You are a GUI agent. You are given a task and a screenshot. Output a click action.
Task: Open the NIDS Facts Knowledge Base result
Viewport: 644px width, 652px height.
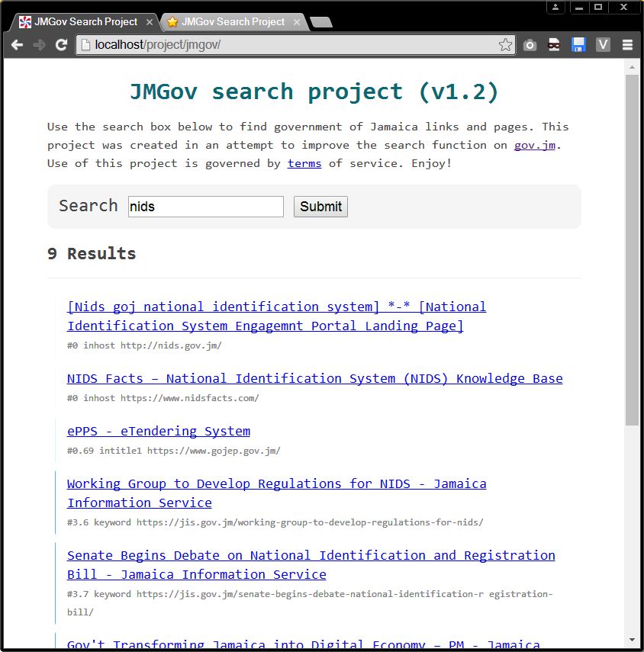tap(315, 378)
